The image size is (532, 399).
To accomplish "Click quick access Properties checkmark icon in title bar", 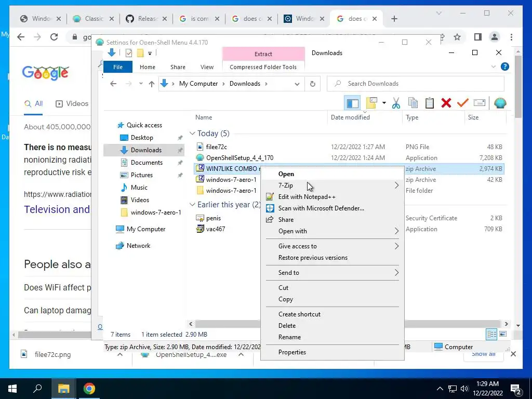I will (x=129, y=53).
